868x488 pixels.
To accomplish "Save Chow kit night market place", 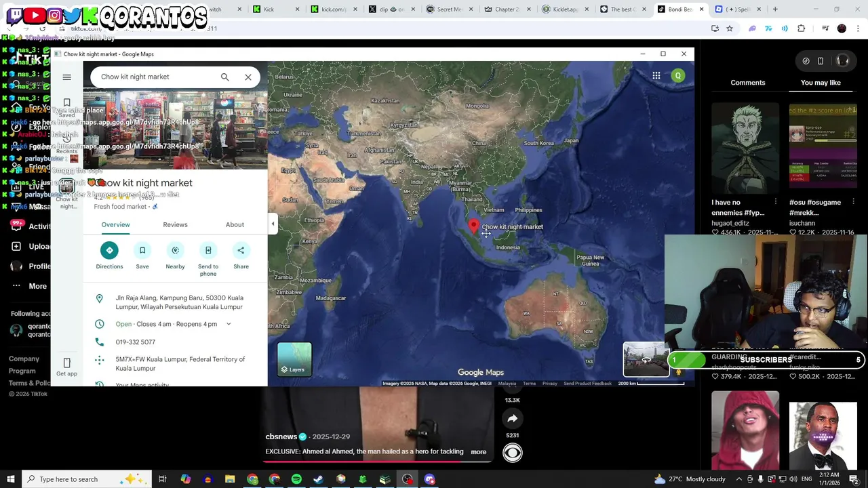I will 142,256.
